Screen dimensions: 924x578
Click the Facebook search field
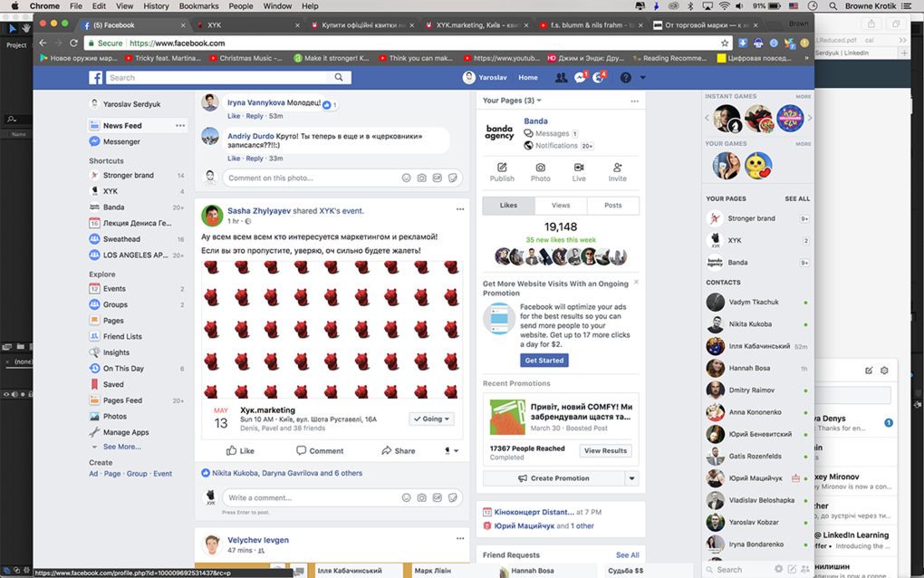[x=217, y=77]
